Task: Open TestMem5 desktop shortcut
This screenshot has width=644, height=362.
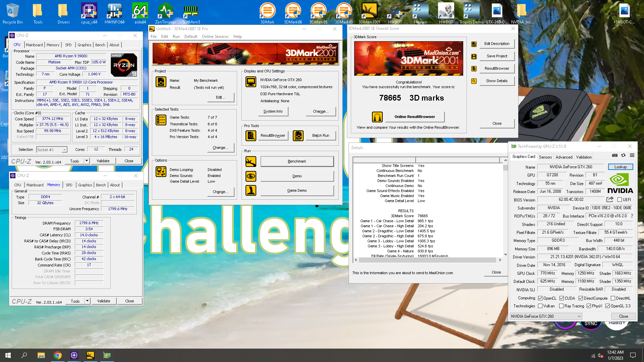Action: click(x=191, y=13)
